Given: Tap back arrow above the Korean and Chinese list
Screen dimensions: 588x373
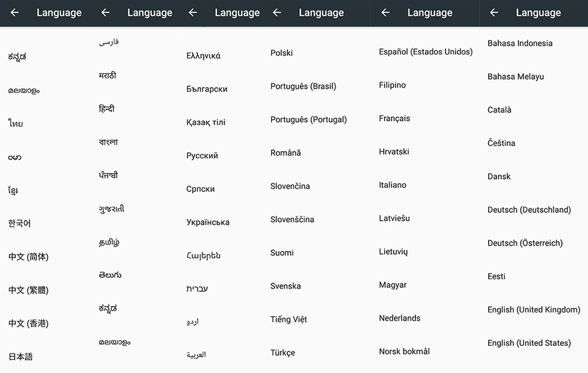Looking at the screenshot, I should (x=15, y=12).
